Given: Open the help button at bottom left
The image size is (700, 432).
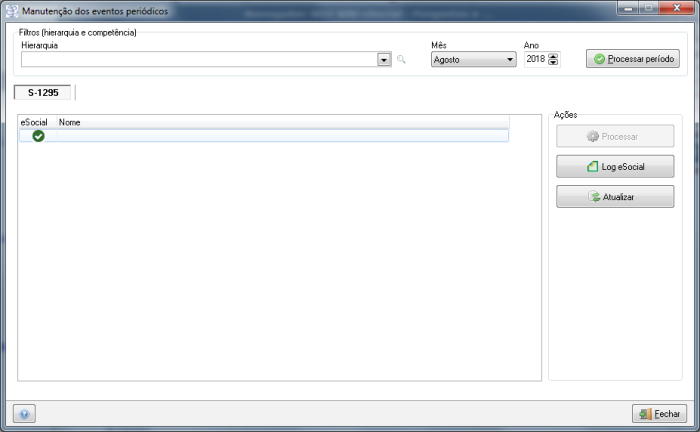Looking at the screenshot, I should click(23, 414).
